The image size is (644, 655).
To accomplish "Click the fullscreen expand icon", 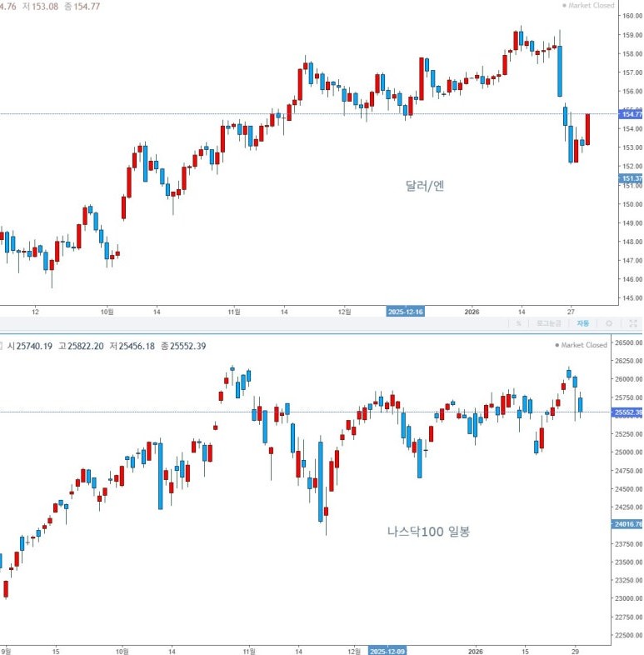I will 633,323.
